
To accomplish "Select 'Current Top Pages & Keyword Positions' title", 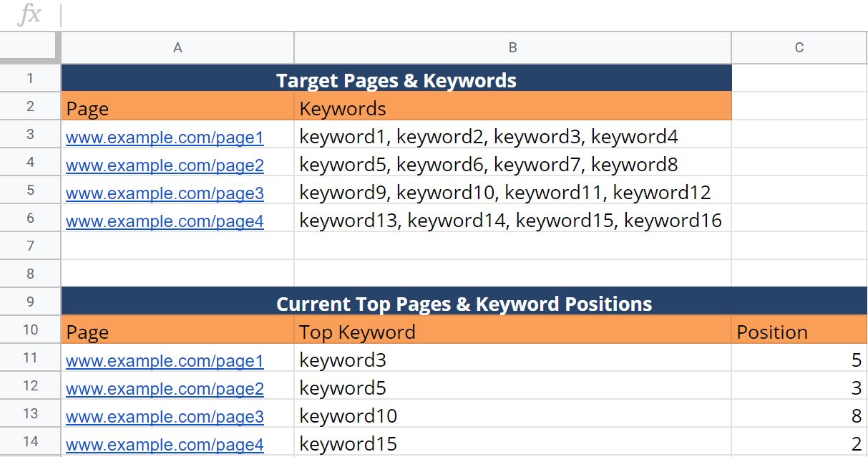I will click(x=464, y=302).
